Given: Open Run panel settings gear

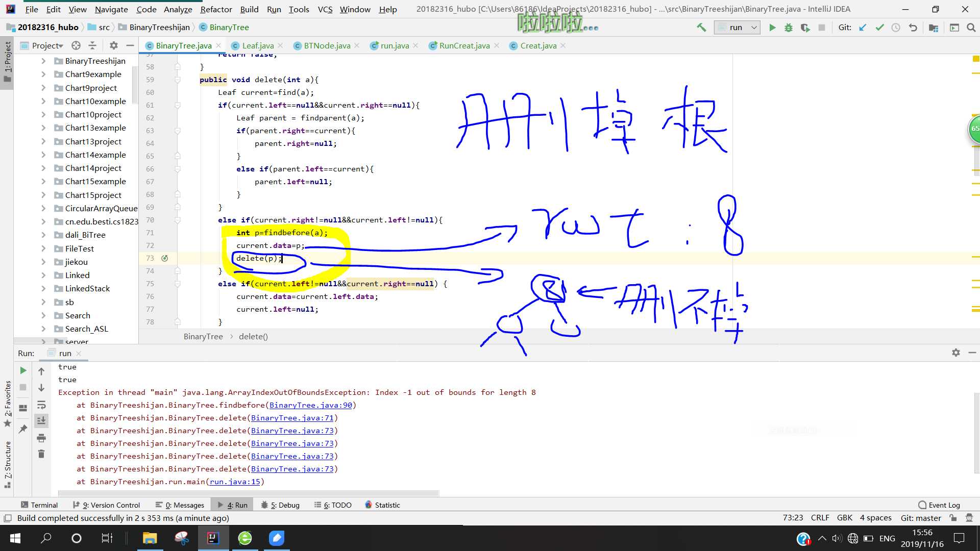Looking at the screenshot, I should pos(956,353).
